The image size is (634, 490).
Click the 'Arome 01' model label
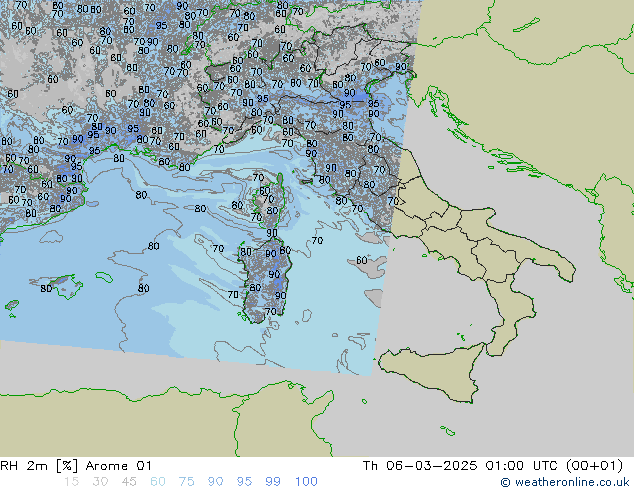(118, 466)
